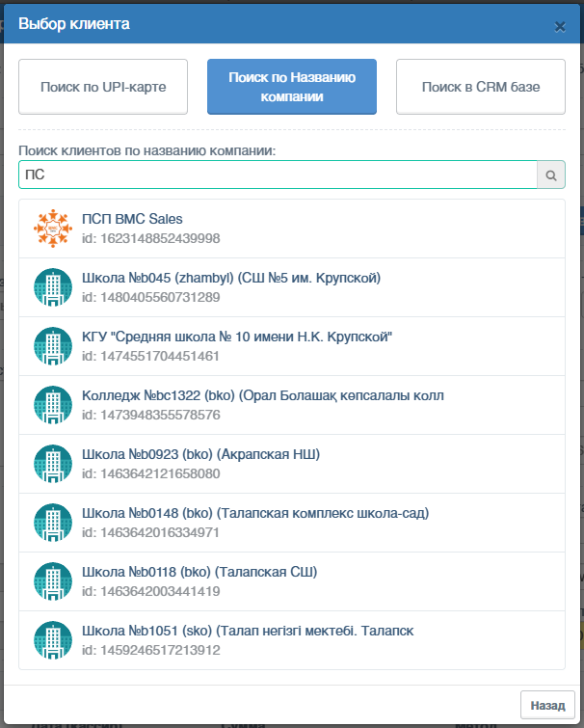Click building icon for Школа №b0148
Image resolution: width=584 pixels, height=728 pixels.
pos(53,523)
